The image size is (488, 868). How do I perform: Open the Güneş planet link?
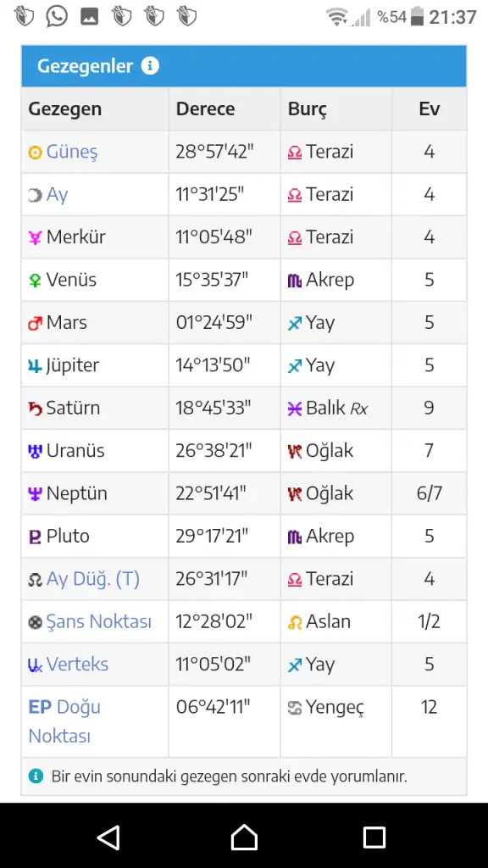point(72,152)
